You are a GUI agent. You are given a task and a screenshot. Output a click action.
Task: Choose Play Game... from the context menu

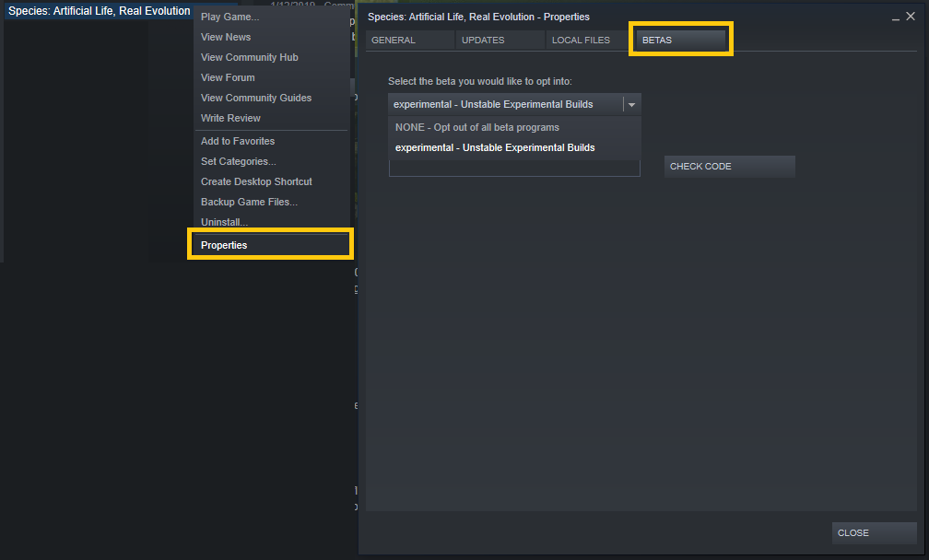coord(229,17)
